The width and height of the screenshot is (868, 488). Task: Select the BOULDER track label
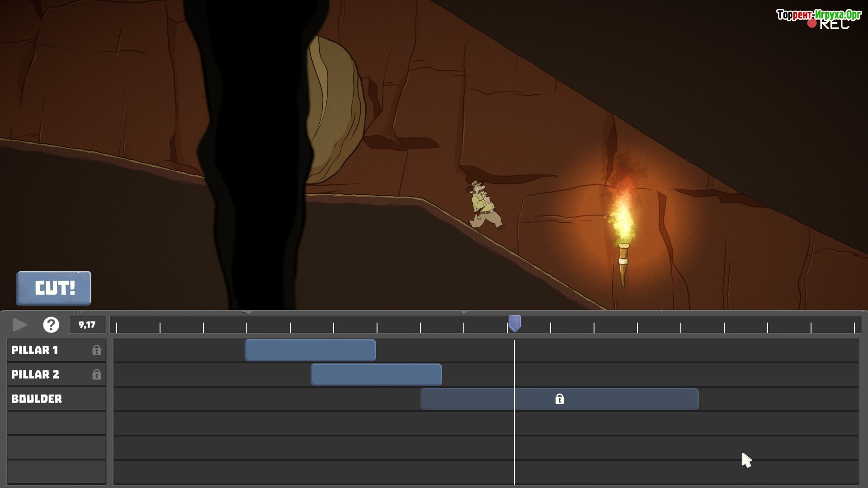click(37, 399)
